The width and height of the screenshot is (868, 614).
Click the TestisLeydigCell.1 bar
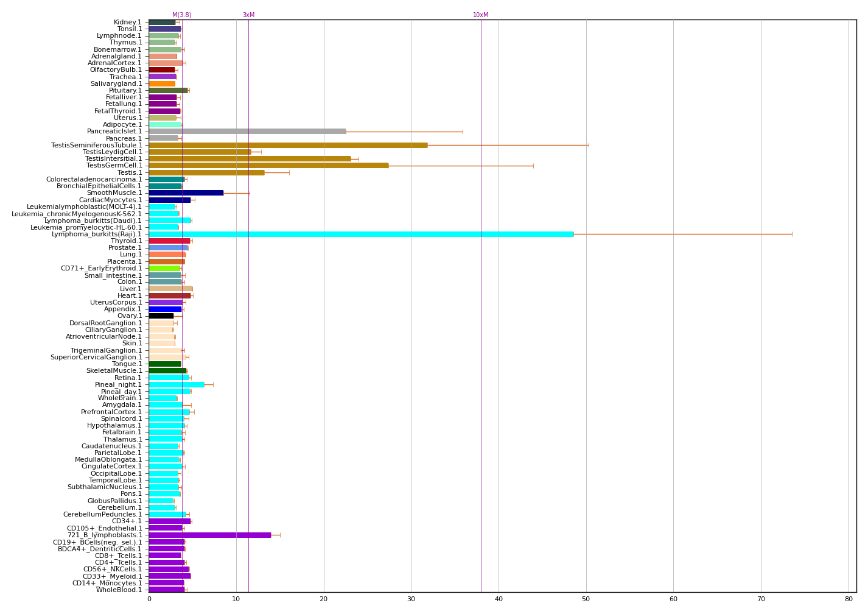(x=199, y=152)
